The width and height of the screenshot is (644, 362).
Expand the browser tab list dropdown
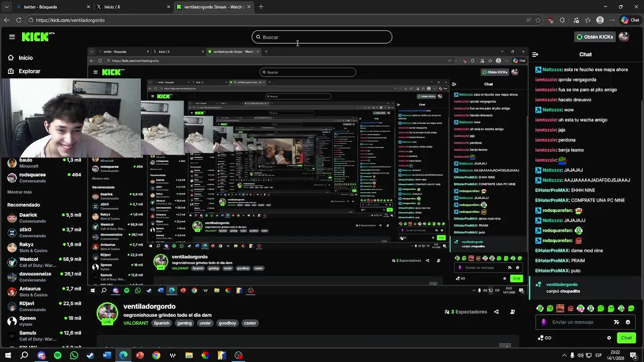coord(7,7)
